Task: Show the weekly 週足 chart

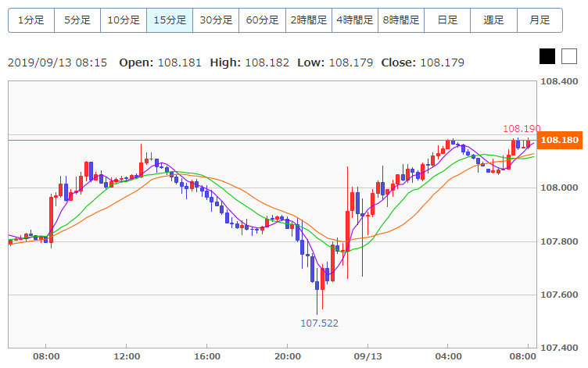Action: tap(493, 20)
